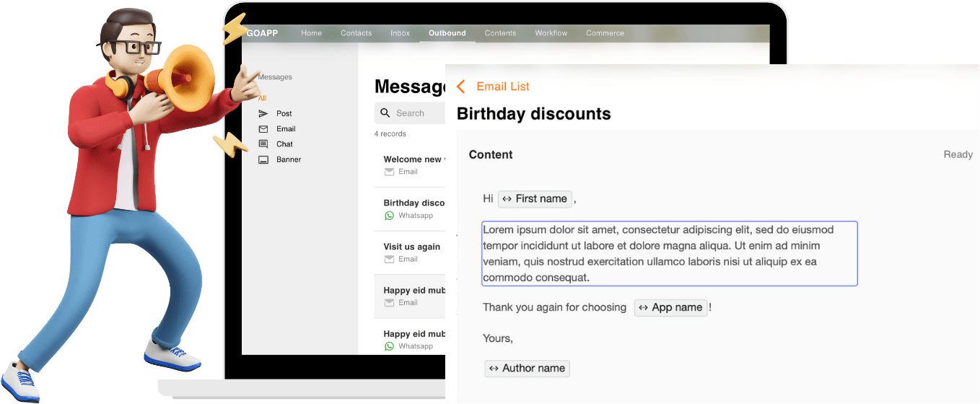Click inside the Lorem ipsum text box
The height and width of the screenshot is (404, 980).
click(670, 253)
